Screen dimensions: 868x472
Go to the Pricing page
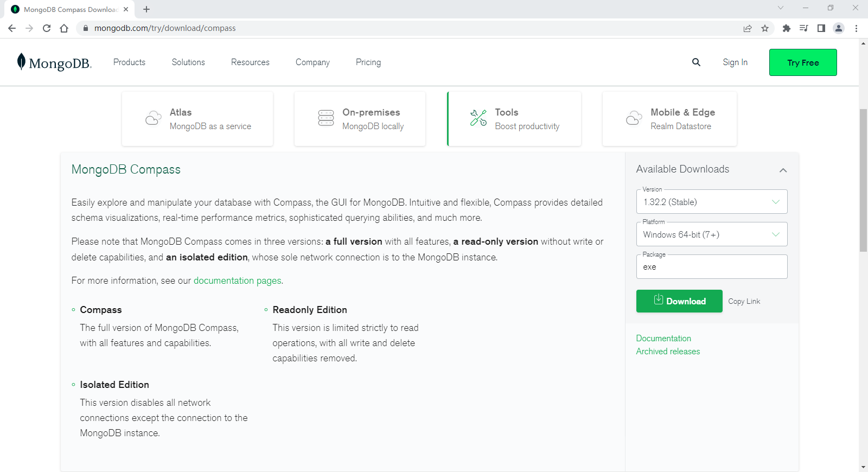pyautogui.click(x=368, y=62)
